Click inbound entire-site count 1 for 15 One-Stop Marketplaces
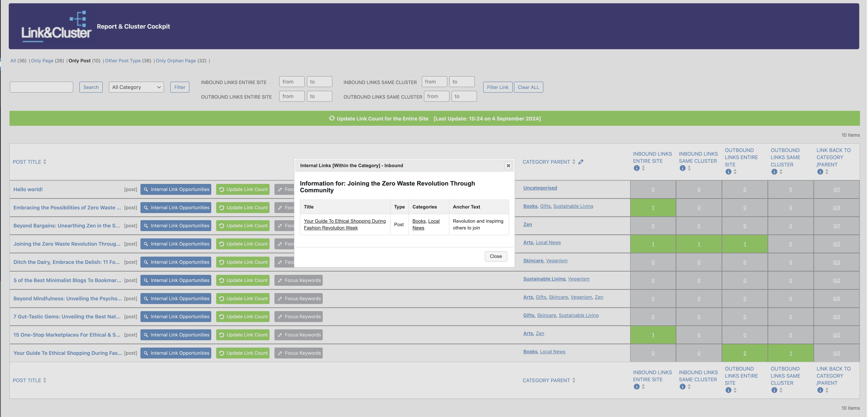The height and width of the screenshot is (417, 868). (x=653, y=335)
